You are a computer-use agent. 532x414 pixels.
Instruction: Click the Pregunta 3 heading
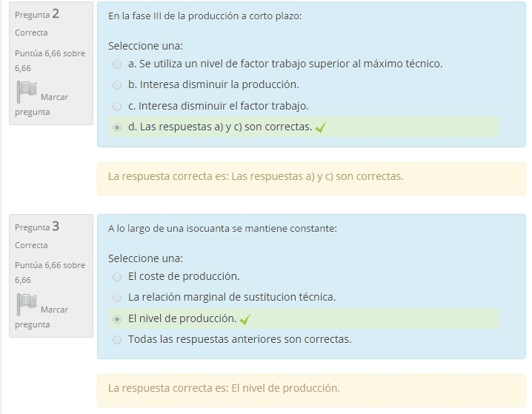coord(37,227)
